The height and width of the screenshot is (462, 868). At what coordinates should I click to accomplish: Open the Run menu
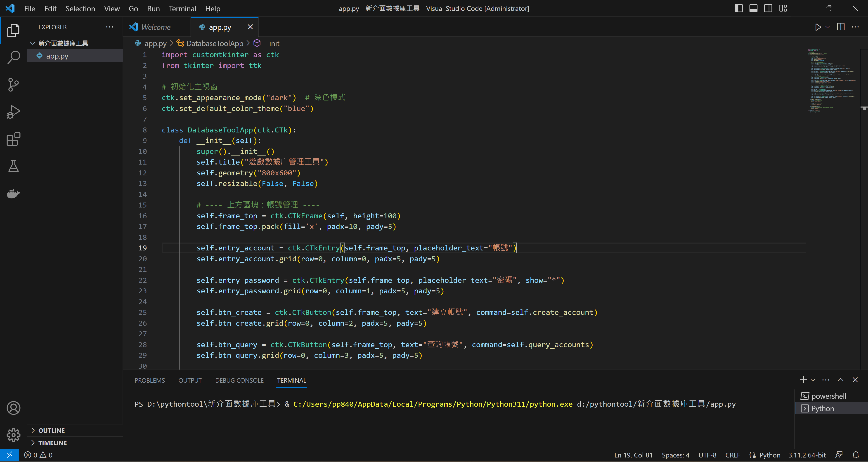[153, 8]
